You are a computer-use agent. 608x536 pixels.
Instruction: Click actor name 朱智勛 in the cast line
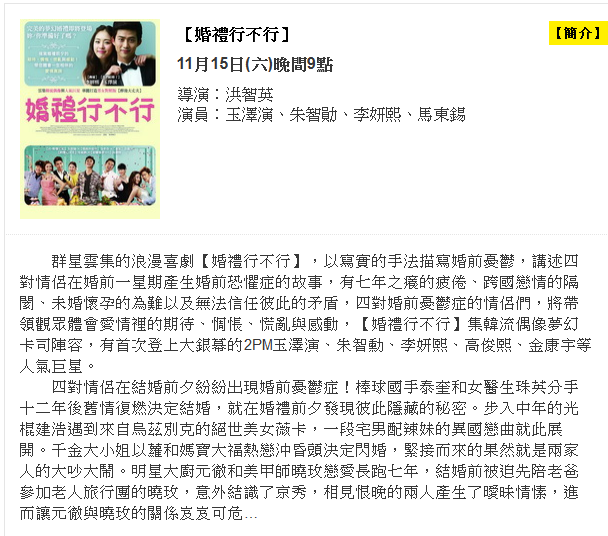pyautogui.click(x=313, y=115)
